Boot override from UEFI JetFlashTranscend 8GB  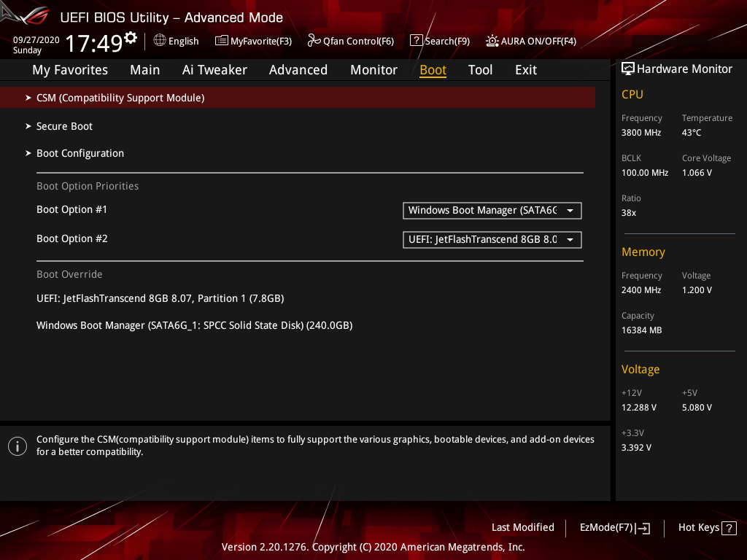(160, 298)
